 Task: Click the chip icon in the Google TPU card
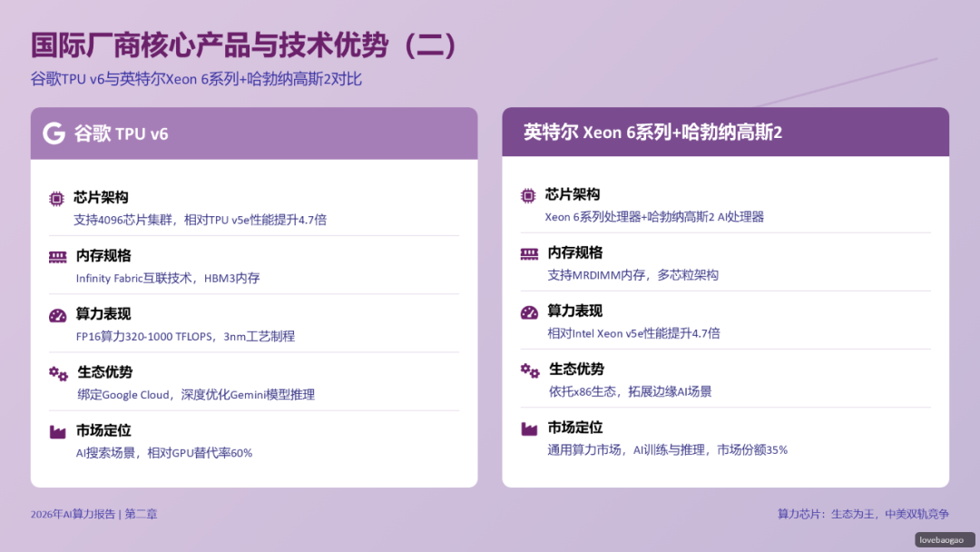[56, 198]
